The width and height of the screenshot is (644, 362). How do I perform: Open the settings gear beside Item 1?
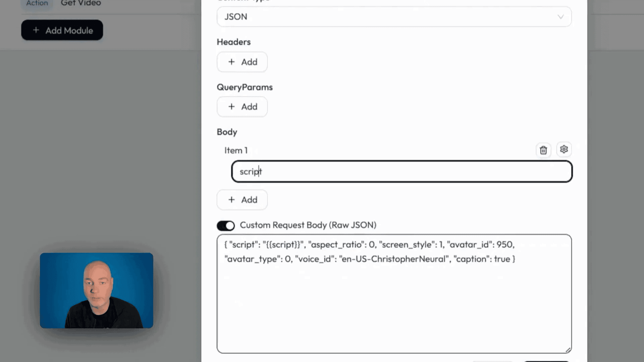coord(564,149)
